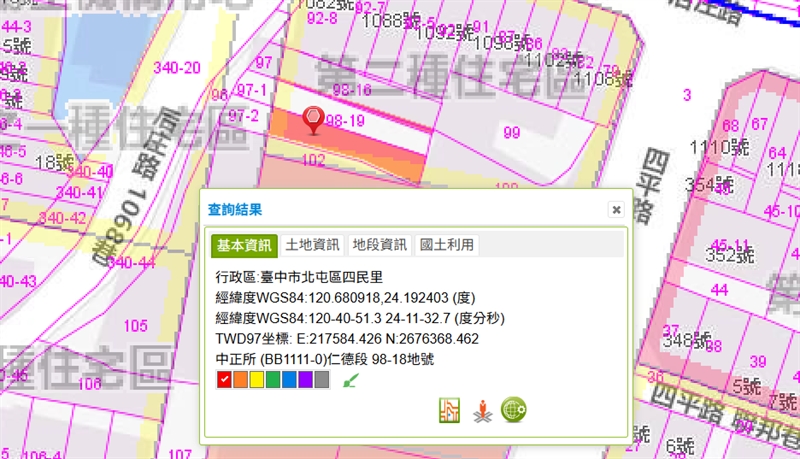This screenshot has height=459, width=800.
Task: Open the 土地資訊 tab
Action: tap(312, 245)
